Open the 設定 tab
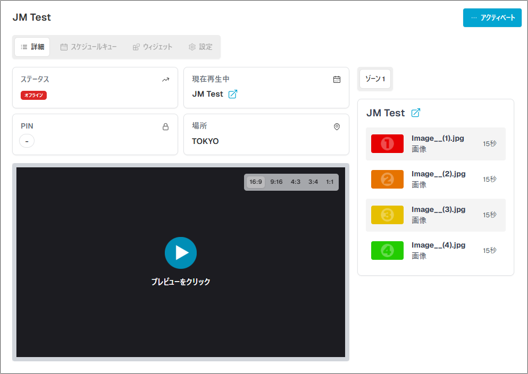528x374 pixels. coord(201,47)
